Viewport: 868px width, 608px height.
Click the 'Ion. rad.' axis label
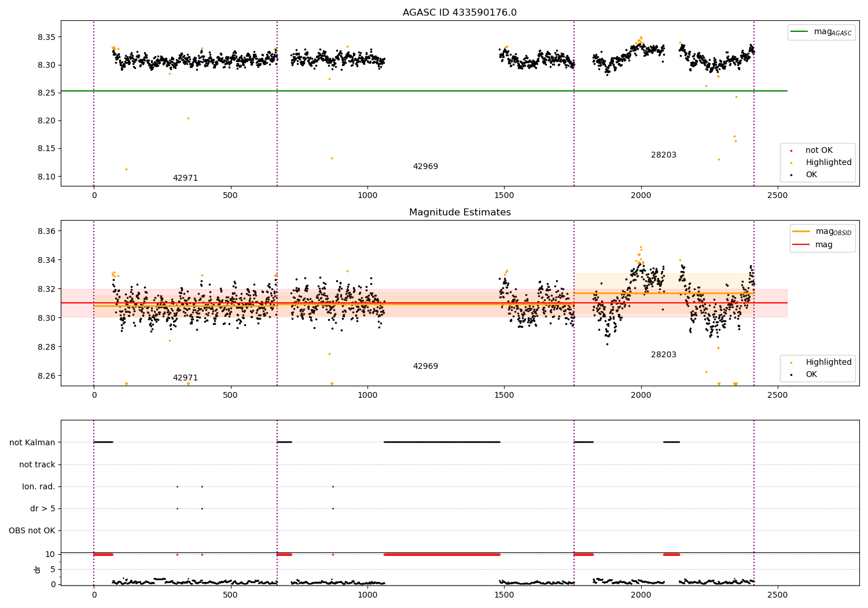[39, 486]
